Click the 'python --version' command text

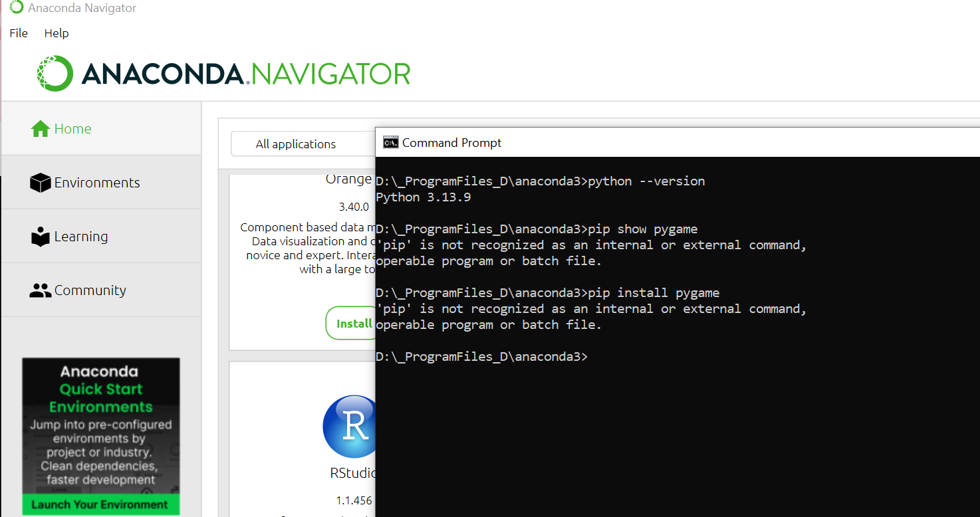pyautogui.click(x=647, y=181)
